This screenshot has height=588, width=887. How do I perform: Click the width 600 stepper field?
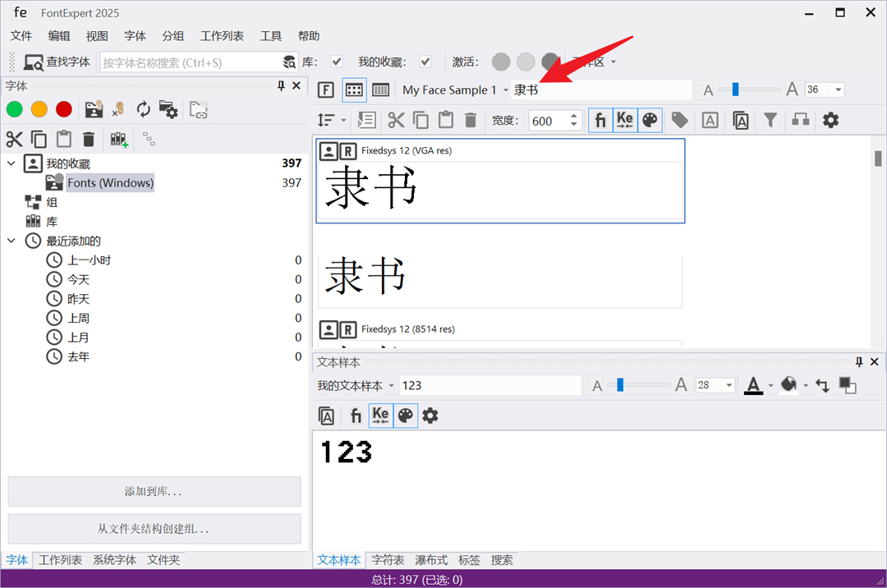tap(555, 121)
